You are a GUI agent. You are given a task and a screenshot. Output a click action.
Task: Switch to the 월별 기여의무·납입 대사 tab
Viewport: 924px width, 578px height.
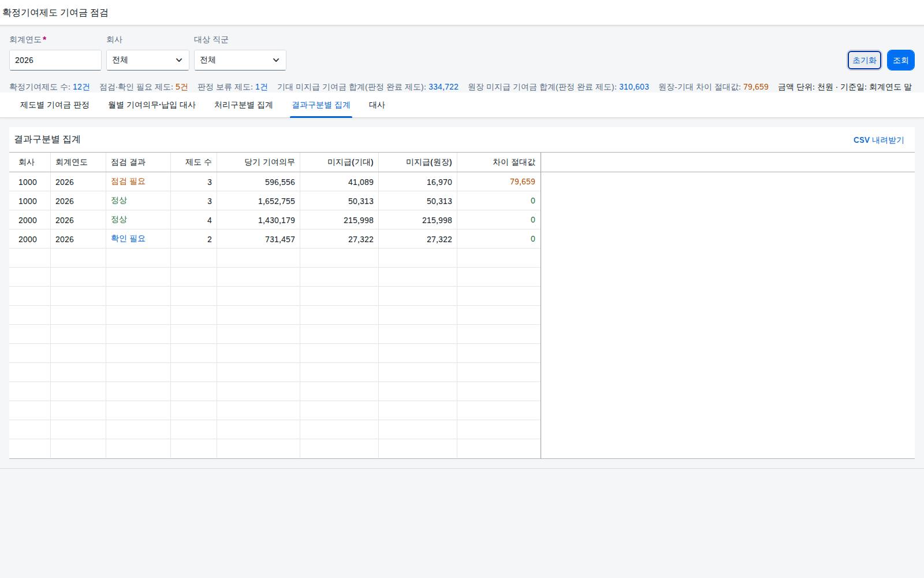[152, 105]
